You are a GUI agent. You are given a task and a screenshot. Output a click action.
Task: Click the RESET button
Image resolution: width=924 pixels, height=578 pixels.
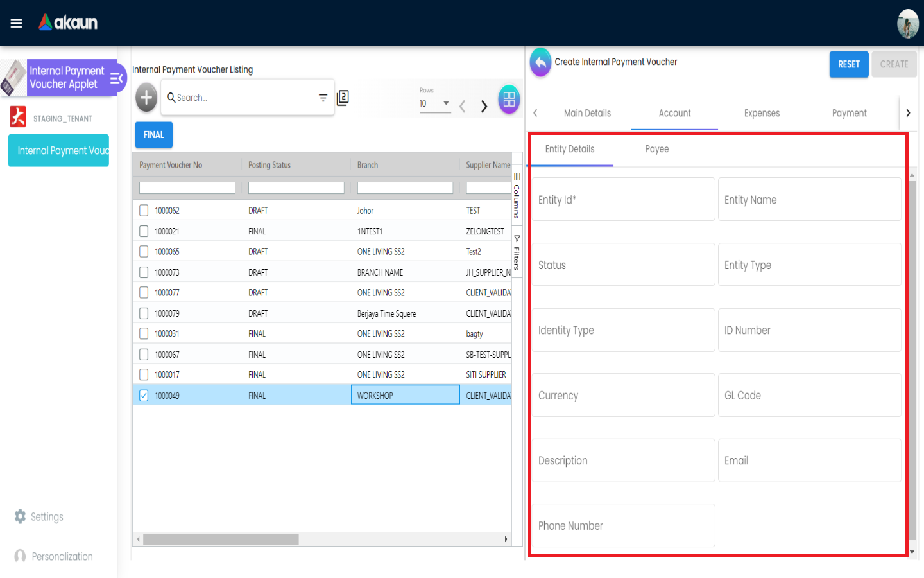[x=848, y=64]
